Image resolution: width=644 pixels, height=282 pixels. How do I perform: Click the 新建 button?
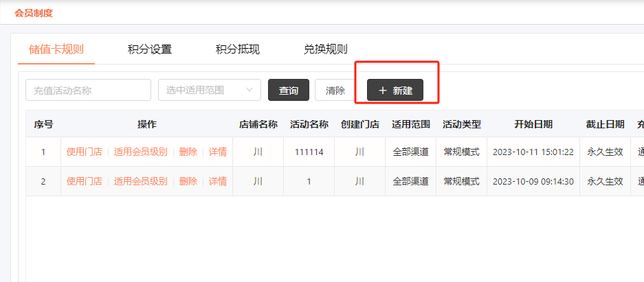[x=395, y=90]
